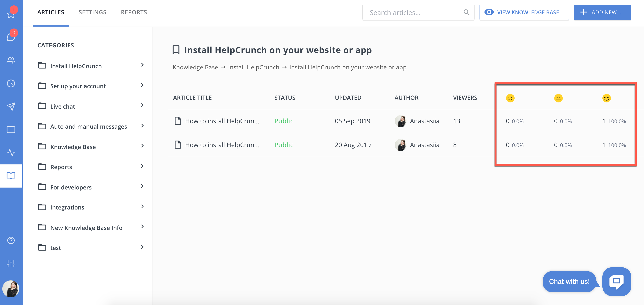Click Anastasiia avatar in second row

[x=400, y=145]
